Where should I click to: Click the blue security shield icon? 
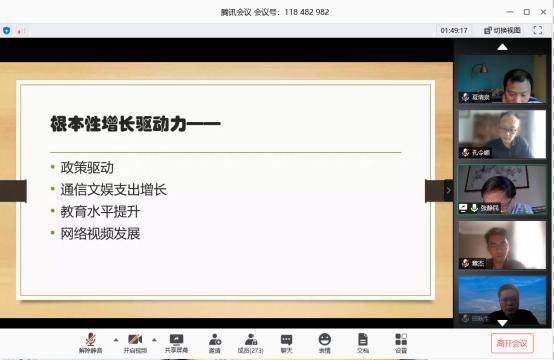pos(6,31)
